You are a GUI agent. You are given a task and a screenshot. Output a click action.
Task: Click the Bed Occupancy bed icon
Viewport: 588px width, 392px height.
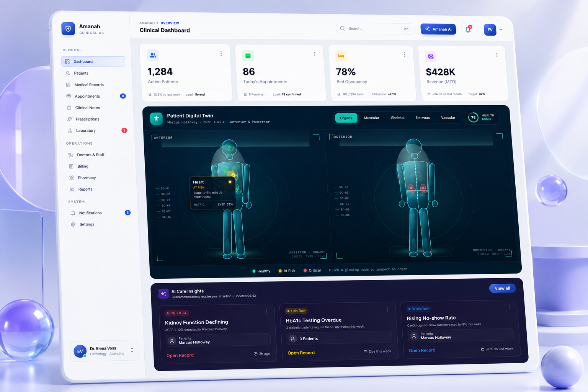coord(341,56)
